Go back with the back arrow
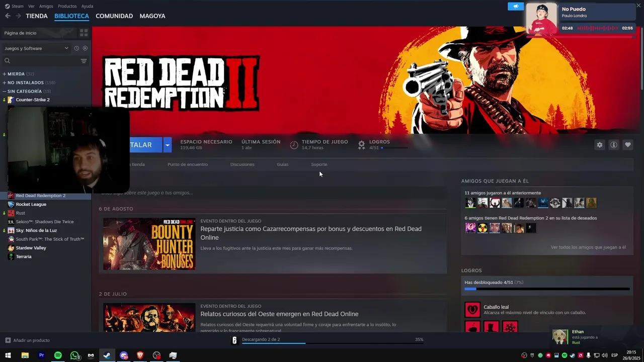 pos(8,16)
